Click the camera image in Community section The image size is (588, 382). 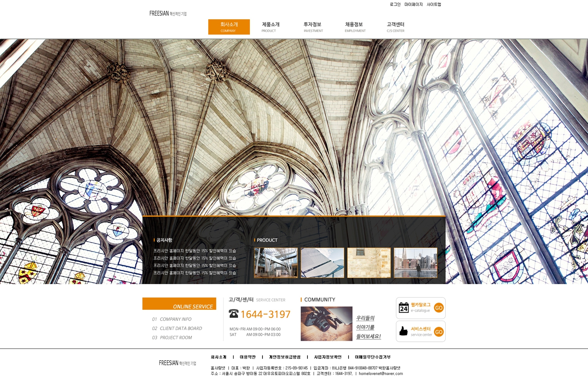(x=326, y=324)
